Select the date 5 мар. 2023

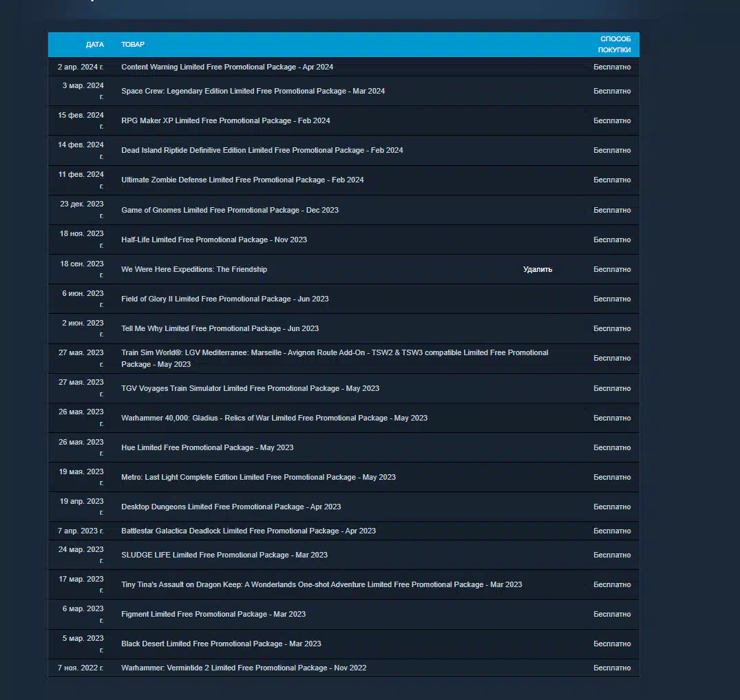tap(83, 644)
